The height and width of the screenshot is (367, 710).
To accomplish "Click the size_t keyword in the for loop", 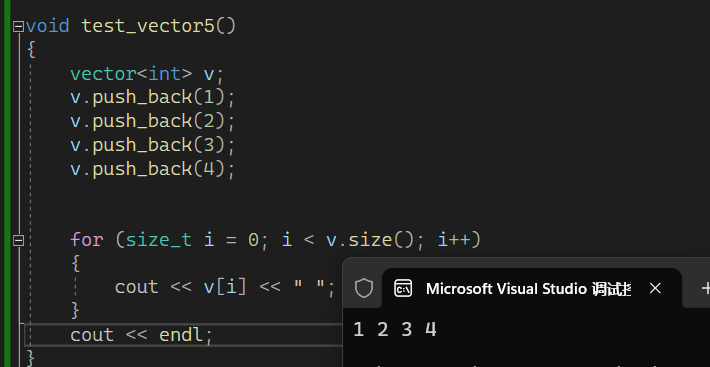I will click(158, 239).
